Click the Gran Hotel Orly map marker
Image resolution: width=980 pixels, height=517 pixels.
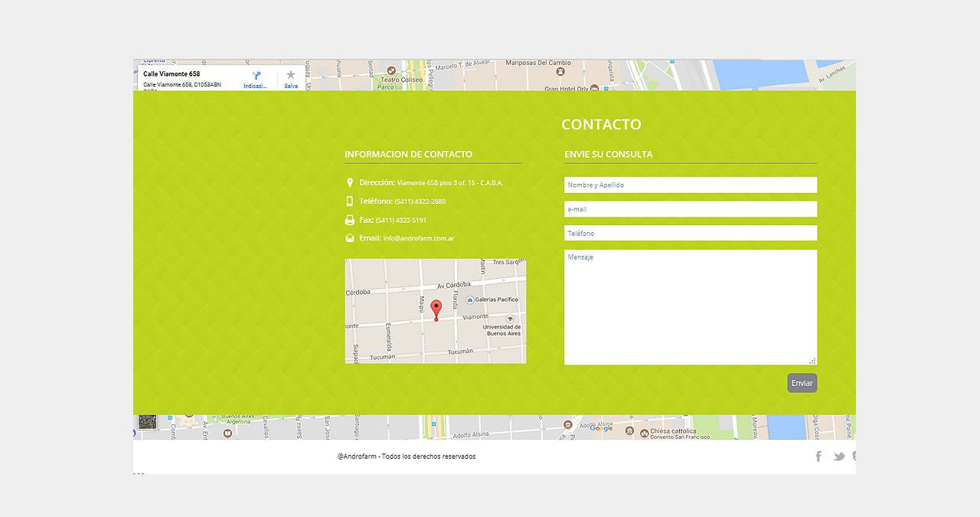606,87
